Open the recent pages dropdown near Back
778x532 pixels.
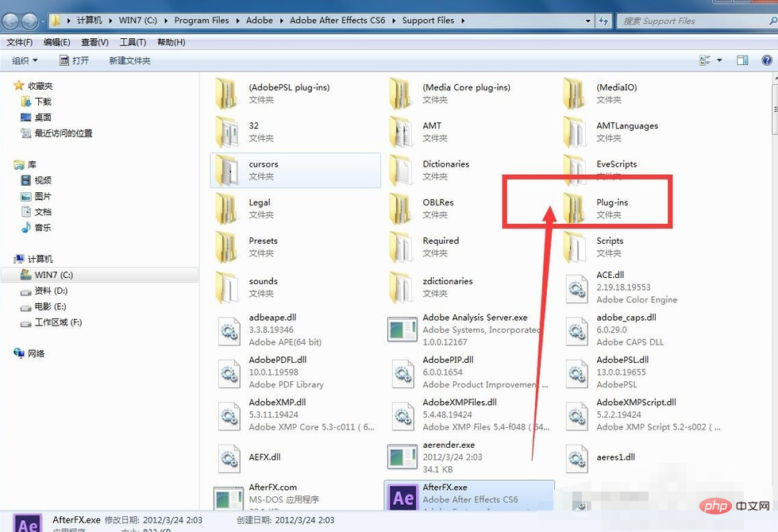pos(43,21)
